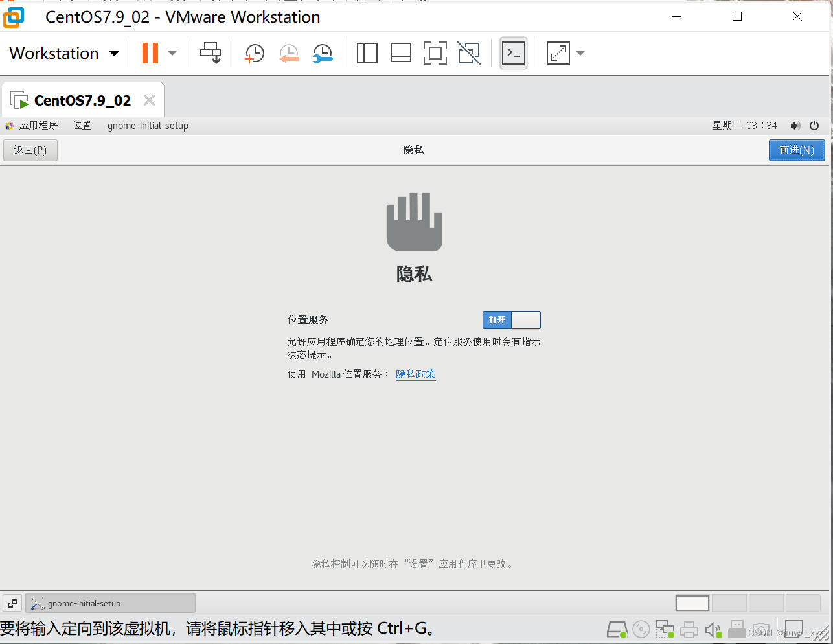Toggle the 位置服务 location services switch

coord(511,320)
